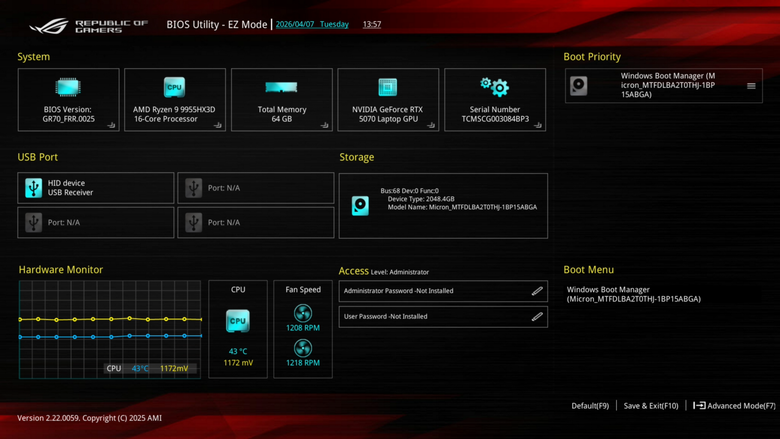780x439 pixels.
Task: Click the Micron storage disk icon
Action: pos(360,205)
